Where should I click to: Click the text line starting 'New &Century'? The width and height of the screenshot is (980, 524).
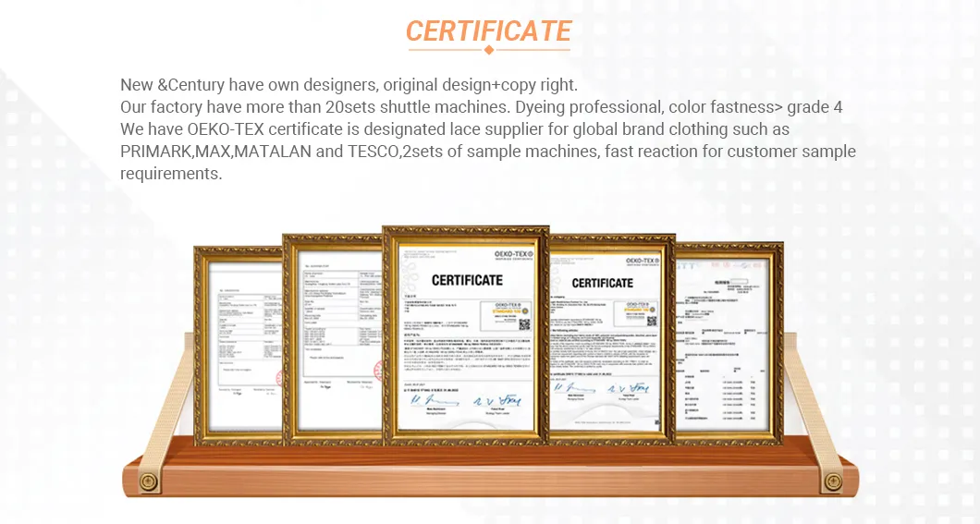coord(349,85)
